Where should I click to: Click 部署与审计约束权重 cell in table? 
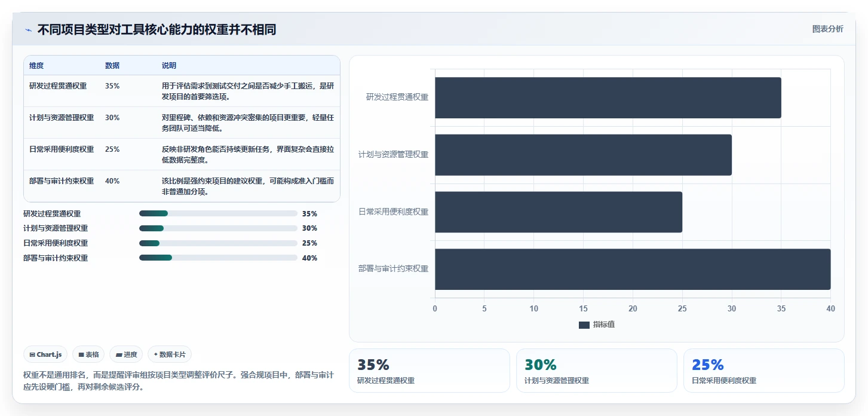(x=62, y=181)
